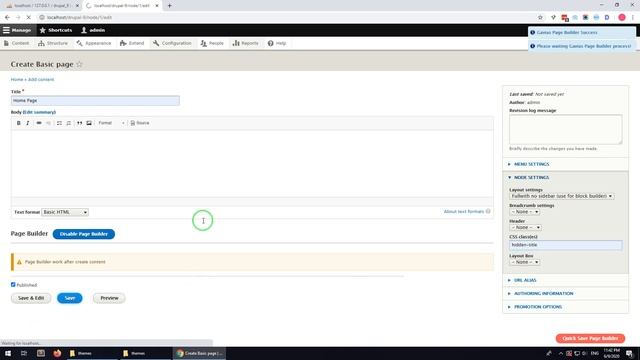Apply bold formatting in body editor
The width and height of the screenshot is (640, 360).
[x=18, y=123]
